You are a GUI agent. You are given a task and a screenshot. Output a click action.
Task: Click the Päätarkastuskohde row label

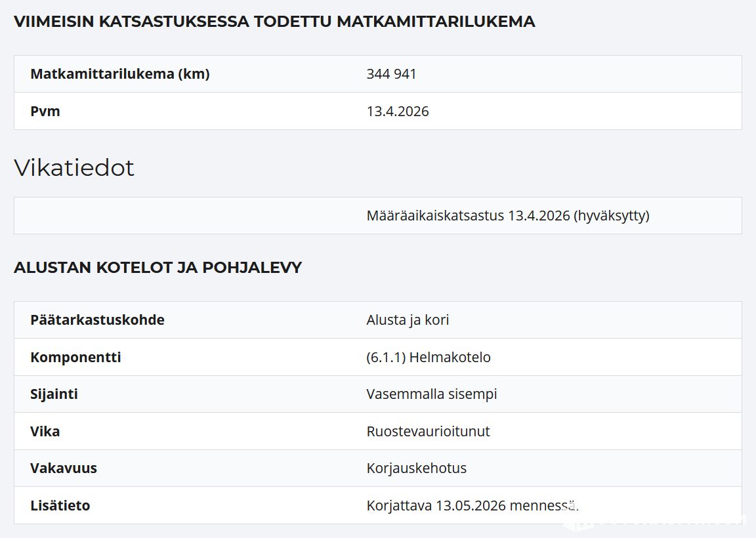pyautogui.click(x=97, y=320)
